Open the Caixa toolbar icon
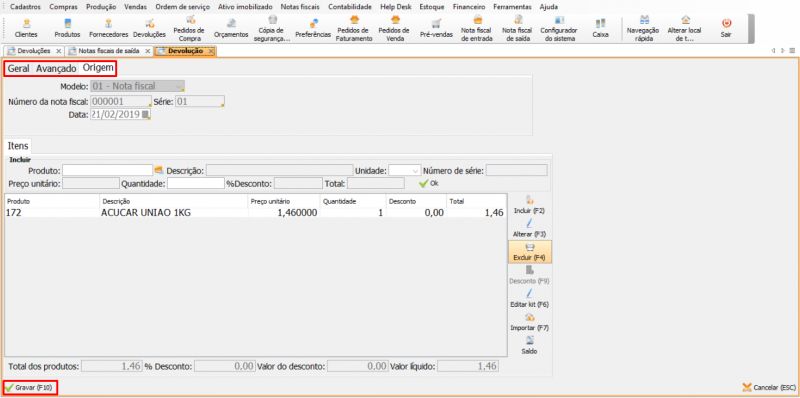800x398 pixels. point(601,29)
